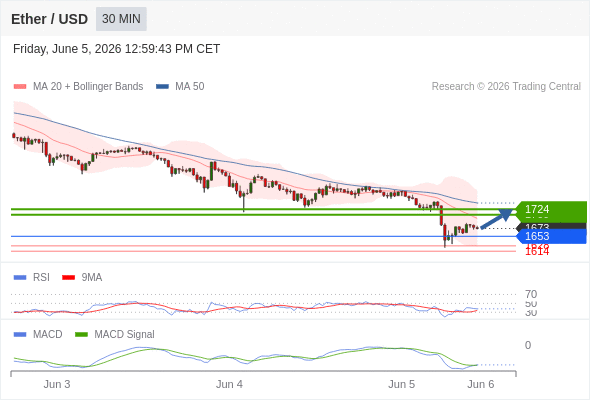Click the RSI blue legend icon
The width and height of the screenshot is (590, 400).
click(20, 278)
